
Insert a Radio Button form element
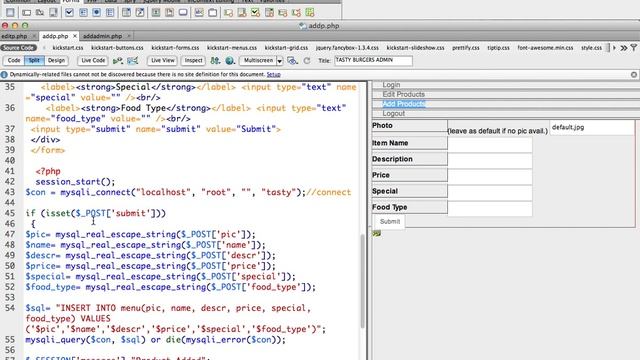(x=96, y=13)
